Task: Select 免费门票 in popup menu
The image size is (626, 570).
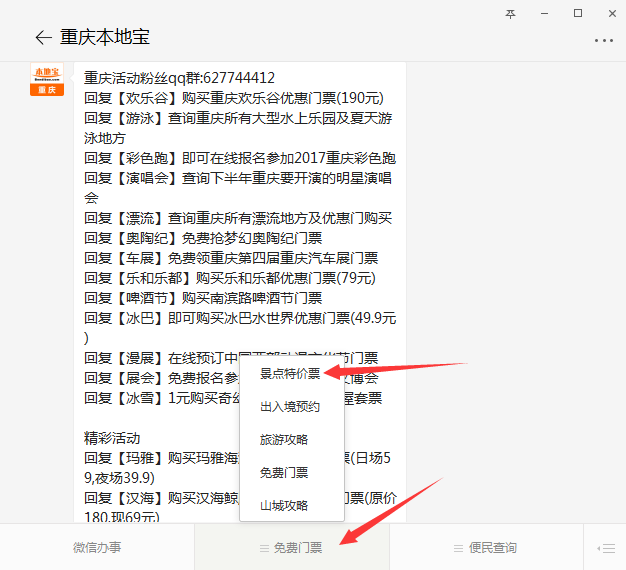Action: [x=284, y=473]
